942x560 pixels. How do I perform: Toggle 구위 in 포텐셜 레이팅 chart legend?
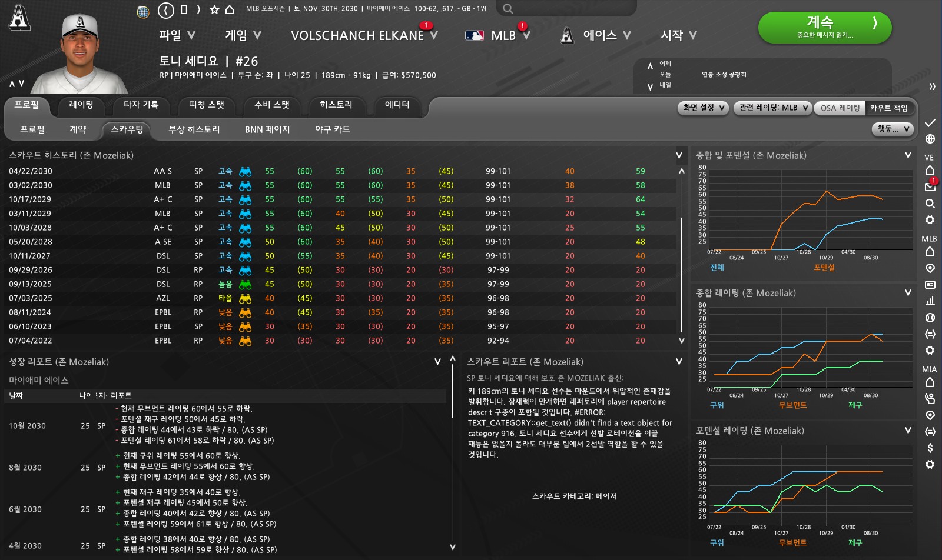pyautogui.click(x=717, y=543)
